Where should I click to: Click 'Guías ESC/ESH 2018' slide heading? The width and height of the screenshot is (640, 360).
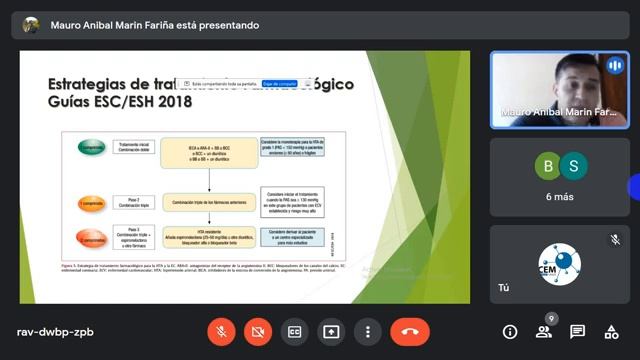pyautogui.click(x=120, y=102)
